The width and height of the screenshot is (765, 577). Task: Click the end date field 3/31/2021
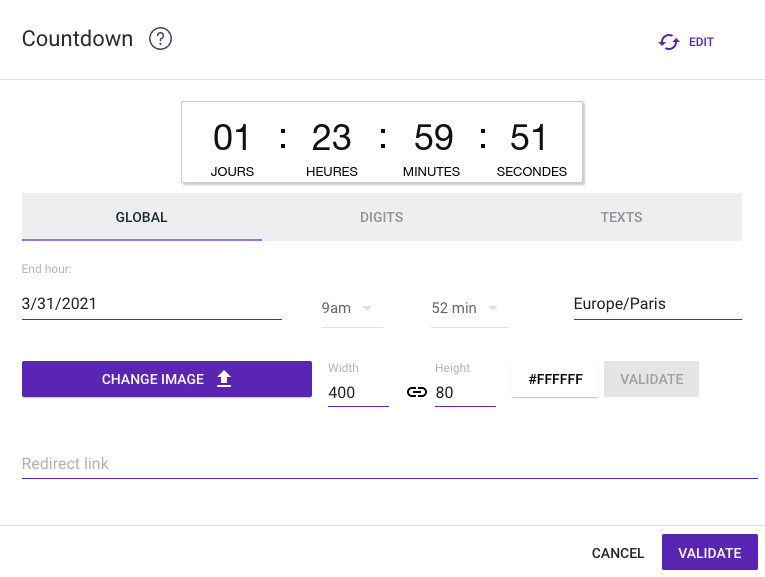pyautogui.click(x=151, y=304)
